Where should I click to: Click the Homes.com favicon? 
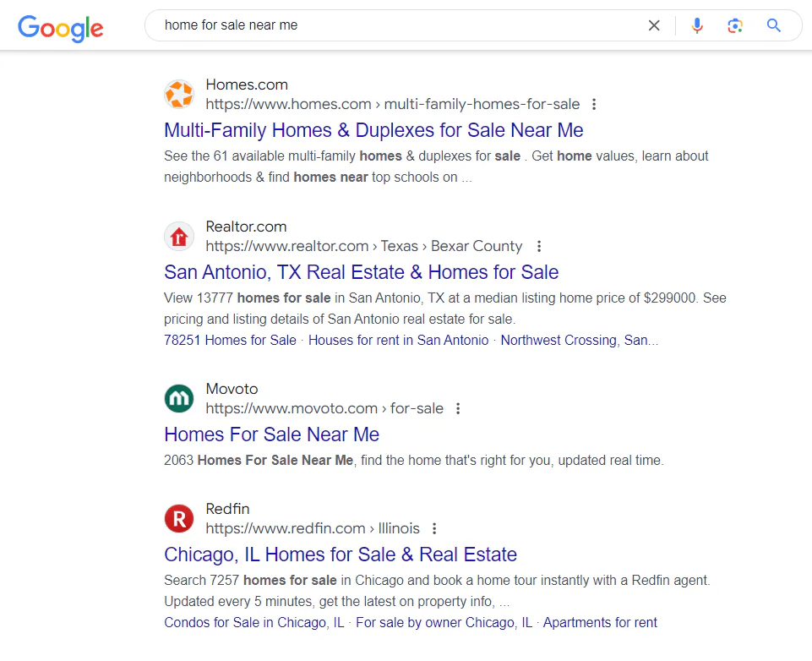click(x=179, y=95)
